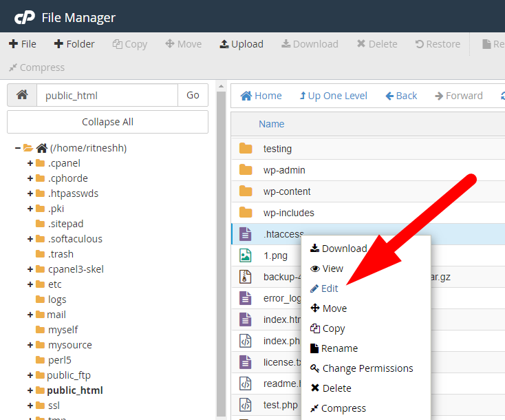The width and height of the screenshot is (505, 420).
Task: Select the wp-admin folder icon
Action: [246, 169]
